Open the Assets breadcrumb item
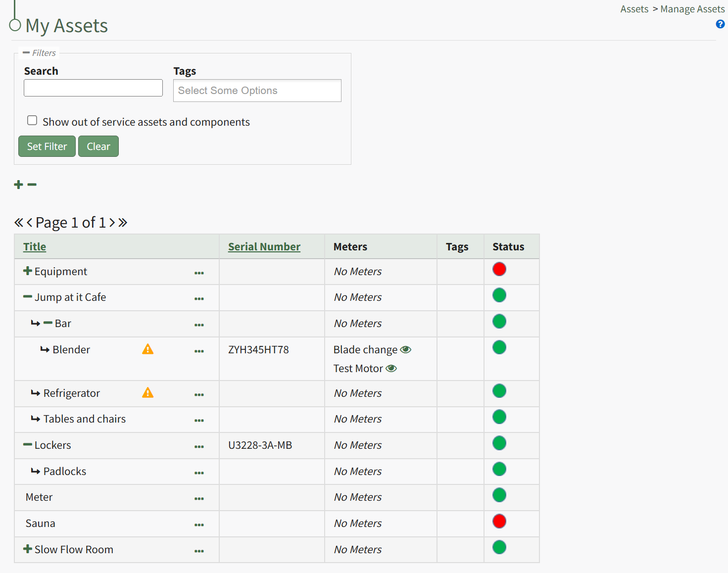728x573 pixels. point(634,9)
